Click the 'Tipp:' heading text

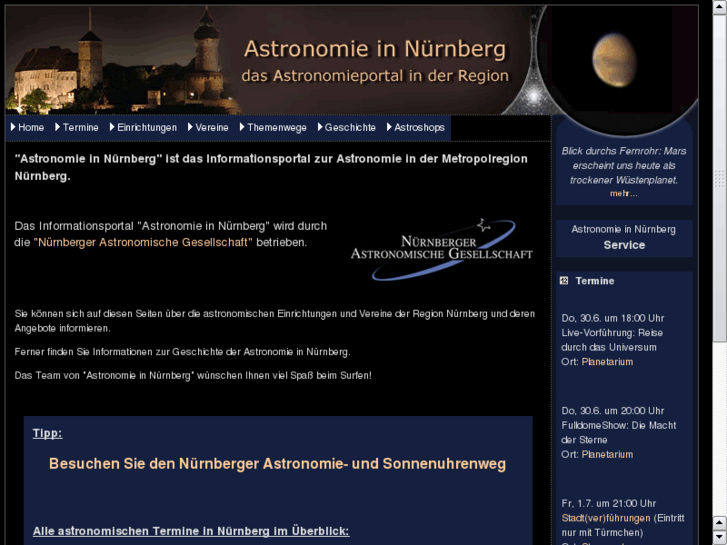coord(47,433)
